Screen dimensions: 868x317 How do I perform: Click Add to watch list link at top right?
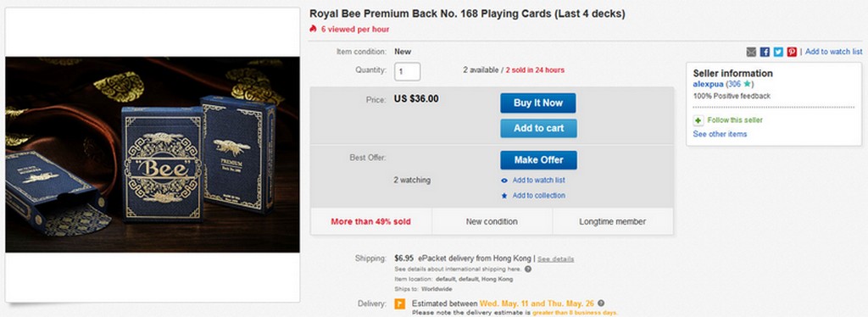(x=834, y=52)
